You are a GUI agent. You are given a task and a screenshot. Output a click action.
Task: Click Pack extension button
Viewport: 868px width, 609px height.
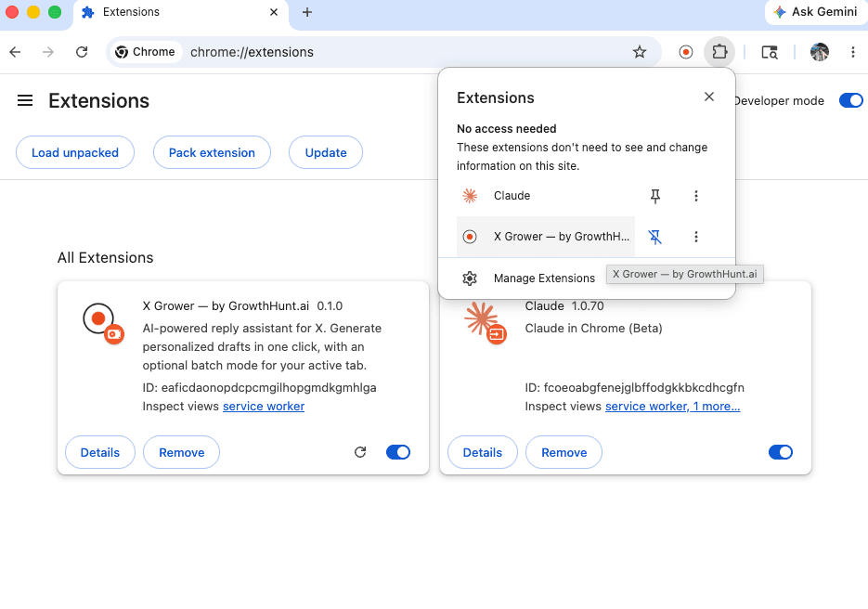(x=212, y=153)
